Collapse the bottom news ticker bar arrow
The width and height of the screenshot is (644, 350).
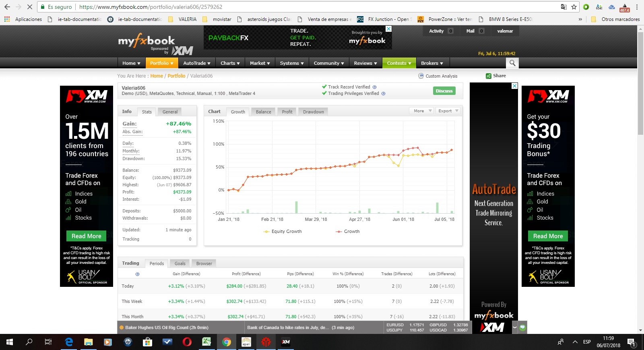pyautogui.click(x=515, y=327)
